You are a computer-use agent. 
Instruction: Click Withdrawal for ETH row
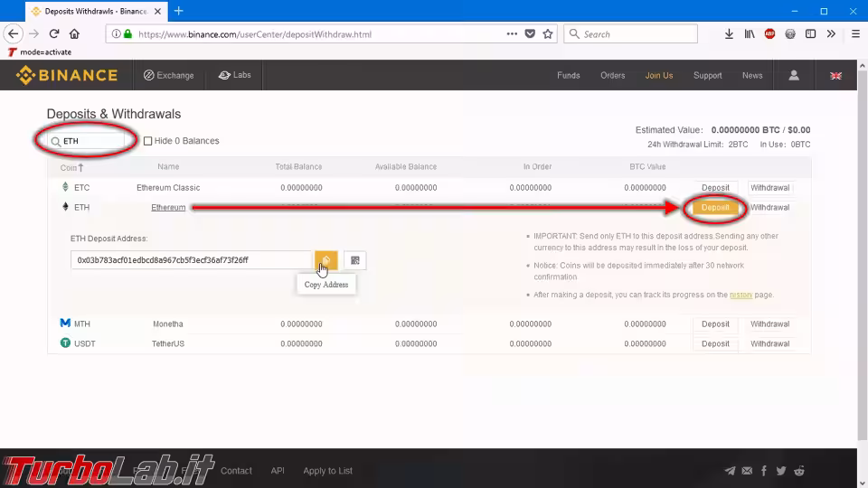coord(770,208)
